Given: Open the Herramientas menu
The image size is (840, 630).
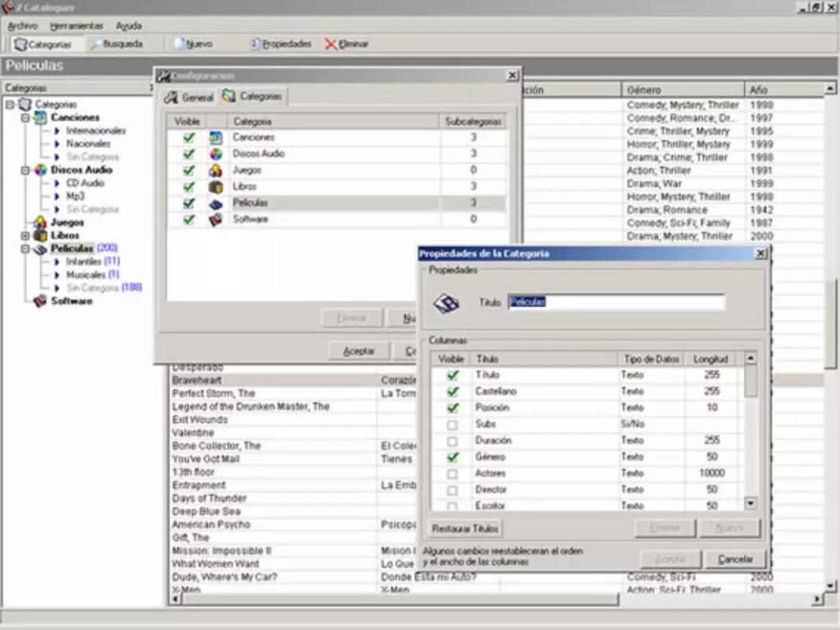Looking at the screenshot, I should (76, 26).
